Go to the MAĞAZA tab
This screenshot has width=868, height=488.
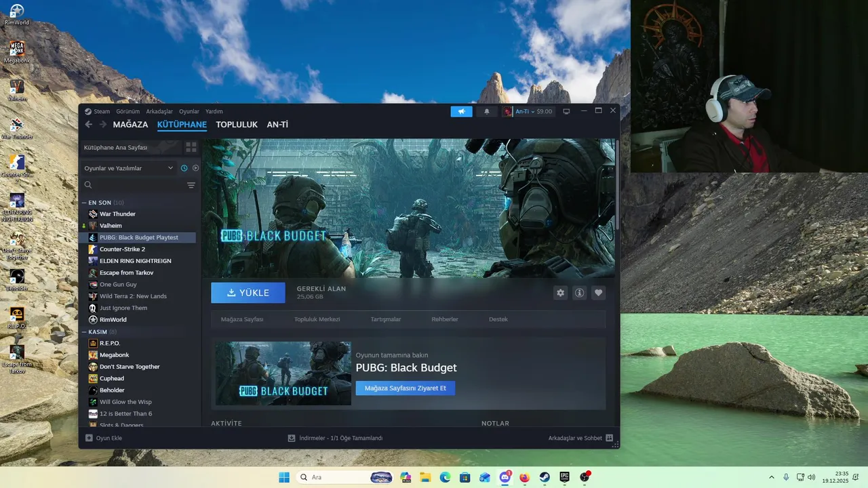click(x=130, y=125)
